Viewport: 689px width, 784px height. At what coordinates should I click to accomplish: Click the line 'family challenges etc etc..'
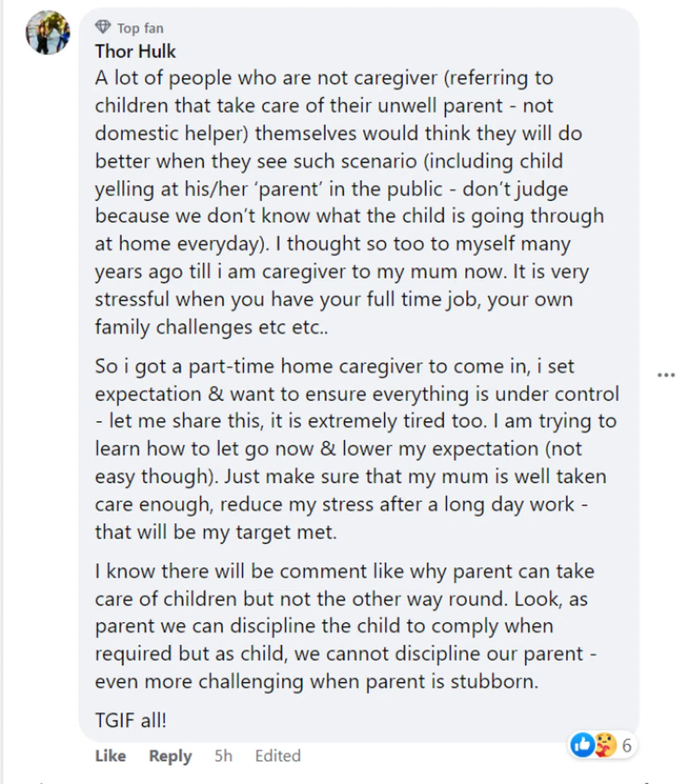[x=211, y=327]
